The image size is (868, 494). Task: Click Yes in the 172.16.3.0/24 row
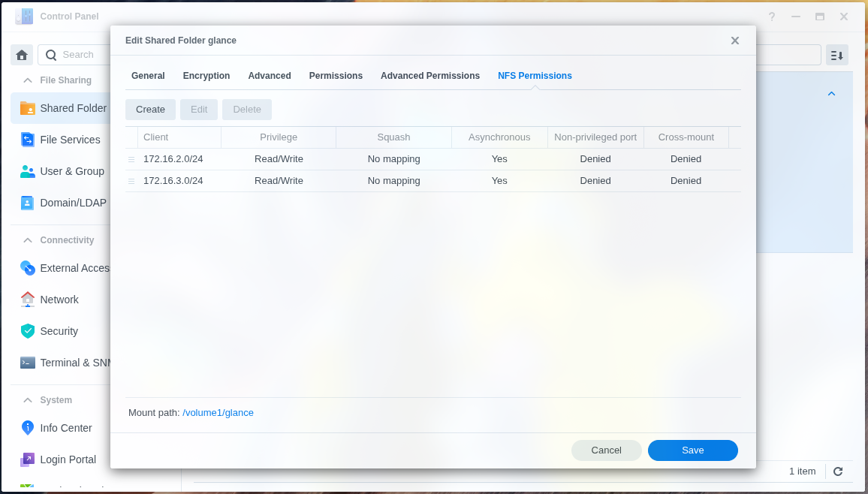pos(499,181)
